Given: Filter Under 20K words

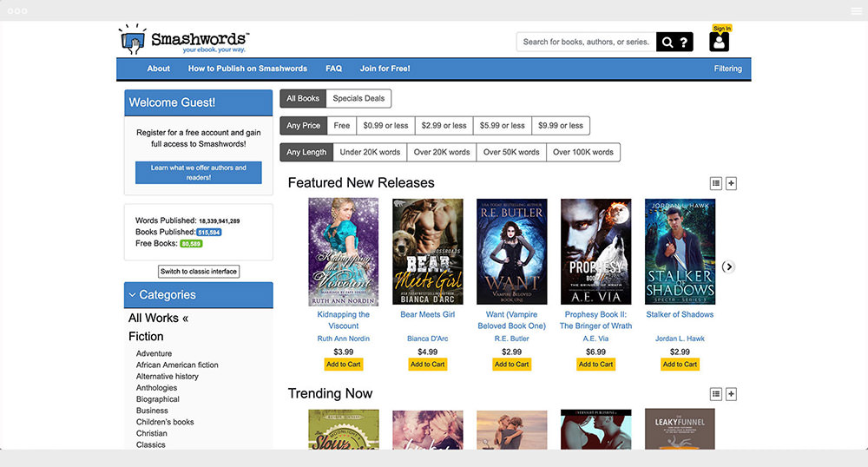Looking at the screenshot, I should [370, 152].
